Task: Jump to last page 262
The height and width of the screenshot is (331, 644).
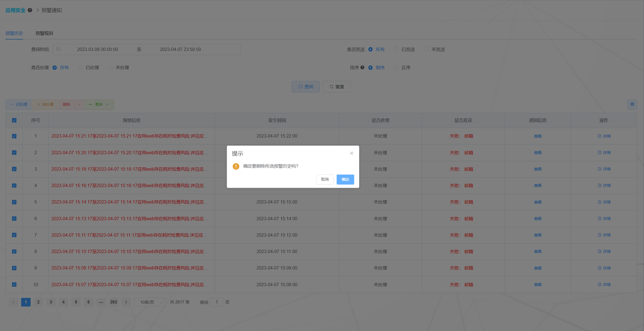Action: [114, 302]
